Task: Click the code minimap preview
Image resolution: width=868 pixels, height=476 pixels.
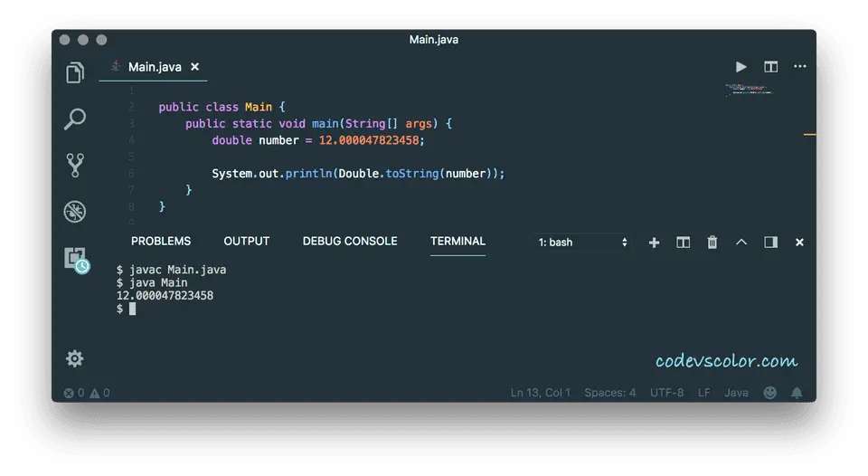Action: pyautogui.click(x=750, y=90)
